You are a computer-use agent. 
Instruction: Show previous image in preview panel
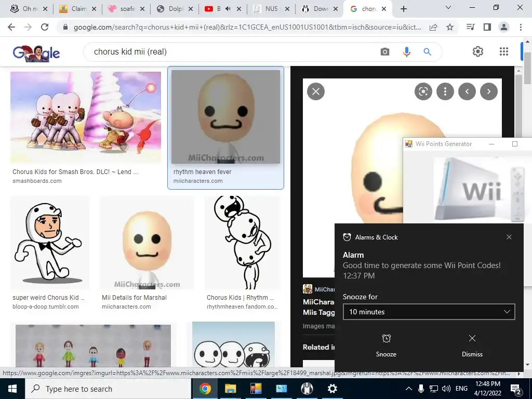[467, 91]
